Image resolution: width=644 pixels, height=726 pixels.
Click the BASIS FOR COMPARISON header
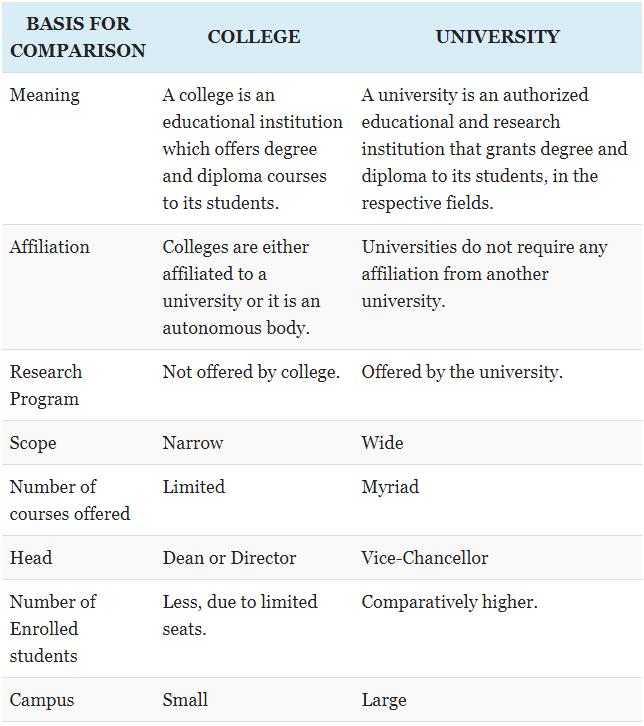(78, 37)
